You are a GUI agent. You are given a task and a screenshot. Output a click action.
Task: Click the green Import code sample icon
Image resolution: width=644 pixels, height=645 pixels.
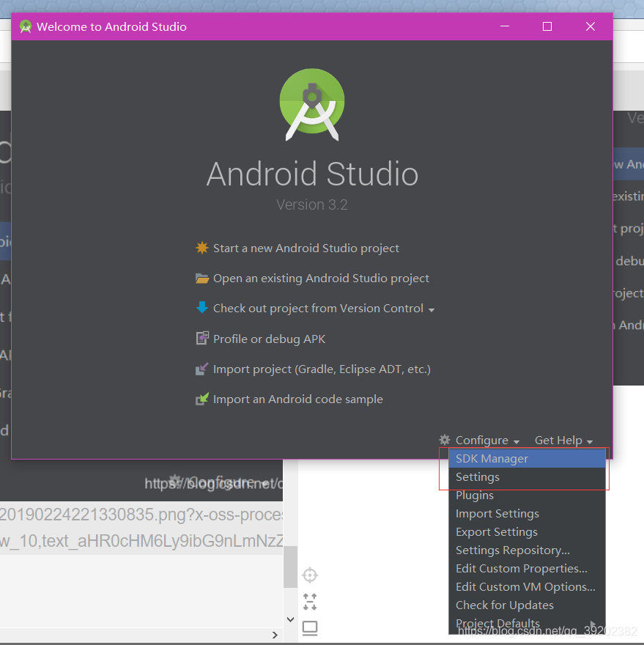(202, 399)
